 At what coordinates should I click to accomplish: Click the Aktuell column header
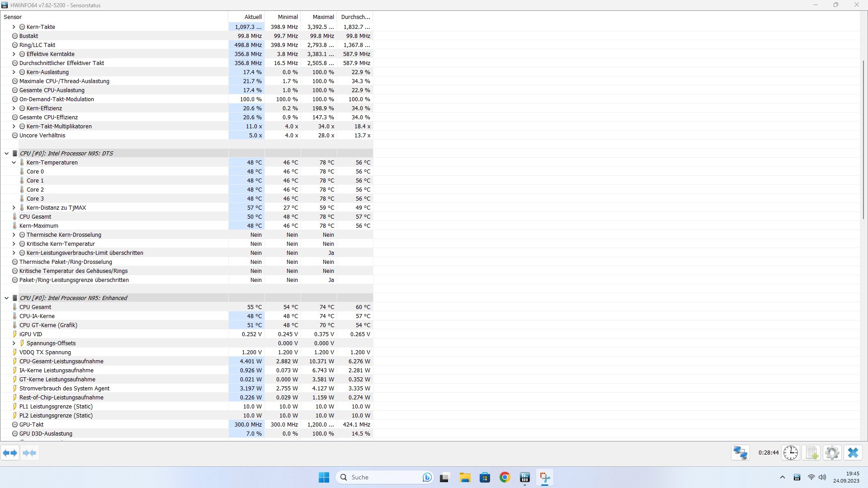[x=246, y=17]
